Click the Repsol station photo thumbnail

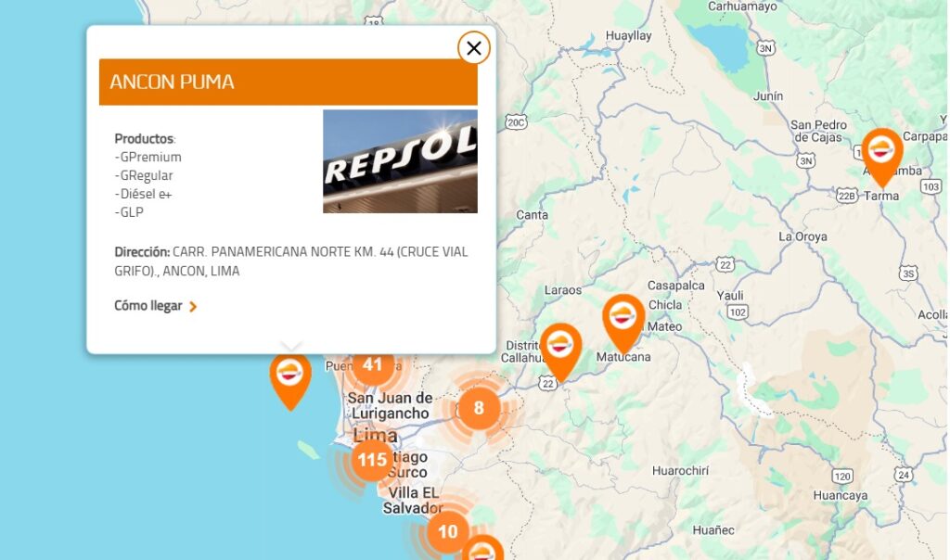click(400, 161)
